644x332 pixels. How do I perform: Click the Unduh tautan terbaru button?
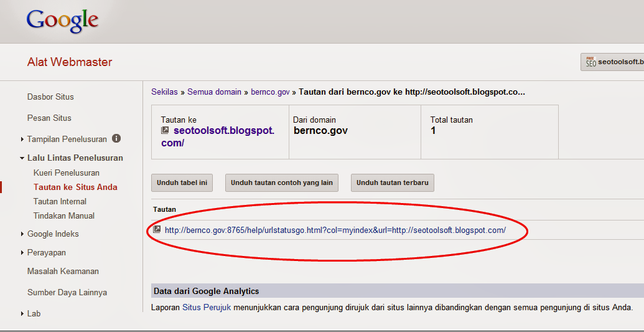[392, 183]
